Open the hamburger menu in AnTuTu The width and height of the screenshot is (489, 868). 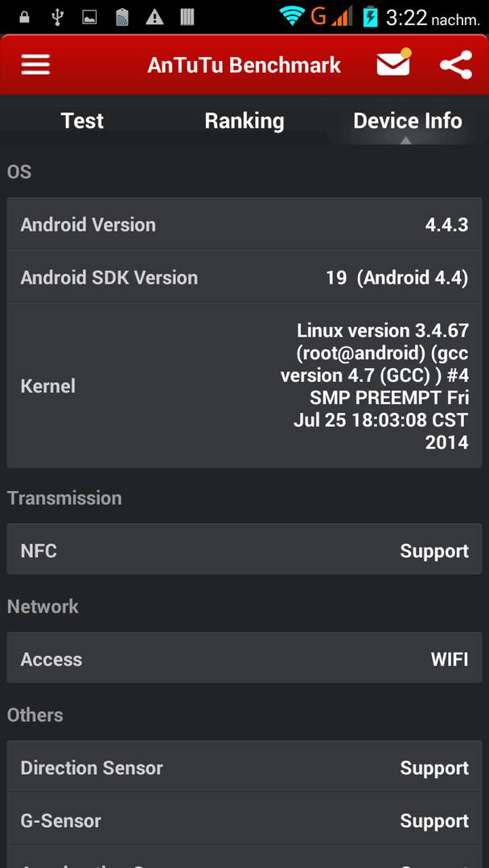click(x=36, y=65)
